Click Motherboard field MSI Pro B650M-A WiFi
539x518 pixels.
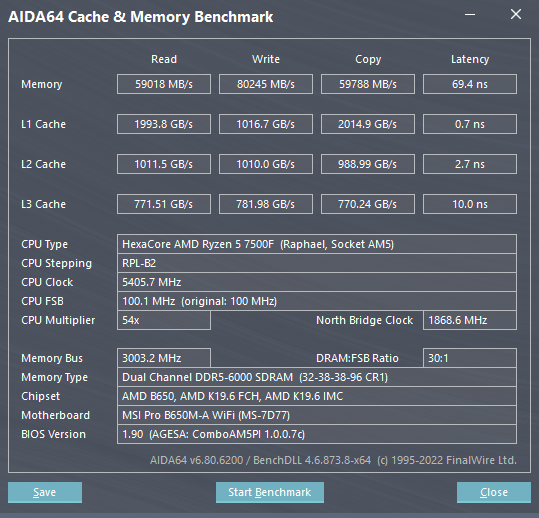[x=317, y=415]
